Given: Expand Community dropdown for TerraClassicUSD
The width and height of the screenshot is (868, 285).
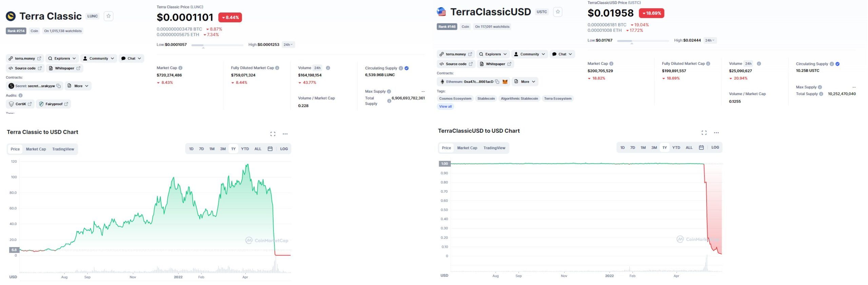Looking at the screenshot, I should 530,54.
